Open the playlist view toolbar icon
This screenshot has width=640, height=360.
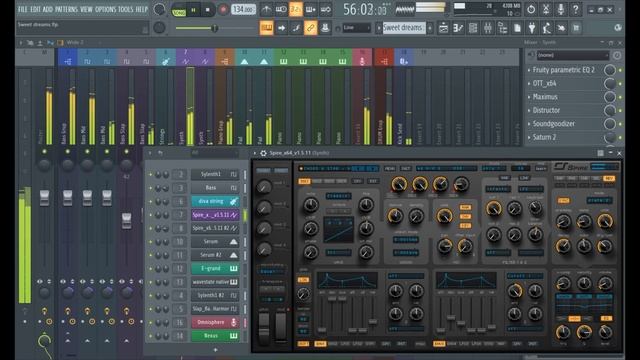(x=443, y=28)
